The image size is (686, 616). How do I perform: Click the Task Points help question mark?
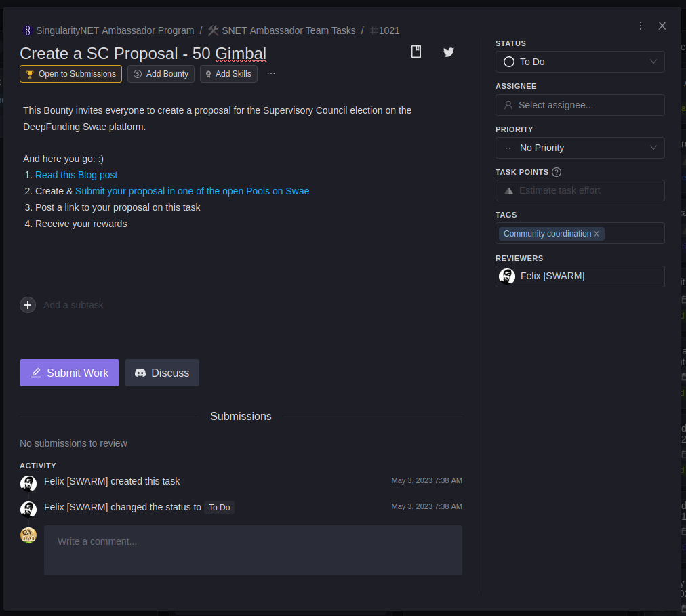557,172
